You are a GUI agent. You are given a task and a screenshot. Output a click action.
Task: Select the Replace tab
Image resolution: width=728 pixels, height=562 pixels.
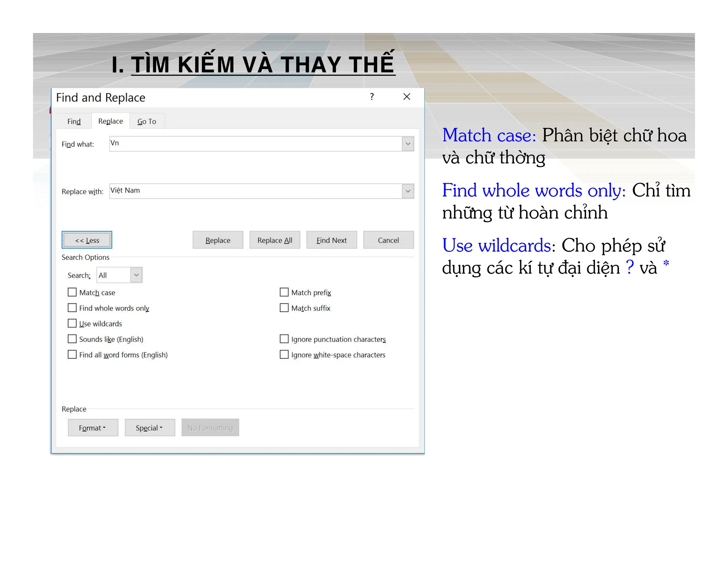tap(111, 121)
